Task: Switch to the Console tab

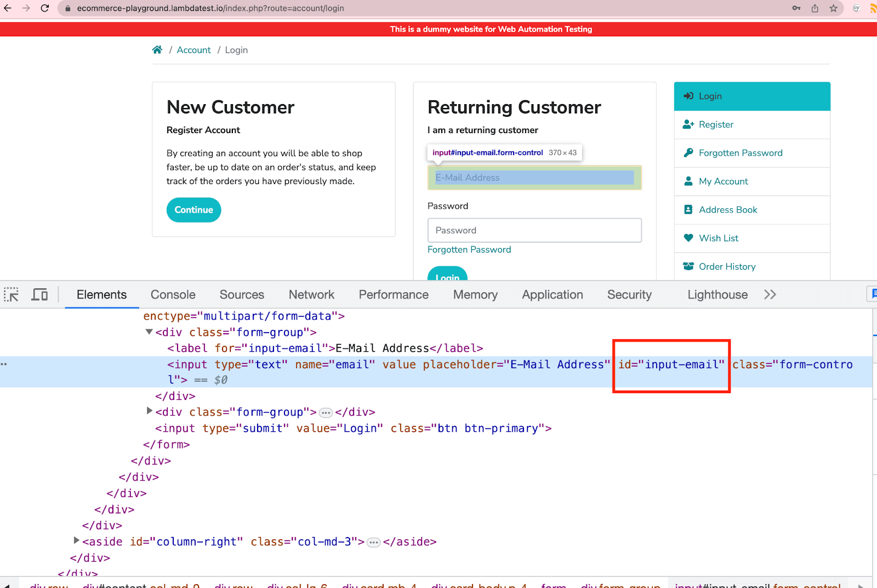Action: coord(173,294)
